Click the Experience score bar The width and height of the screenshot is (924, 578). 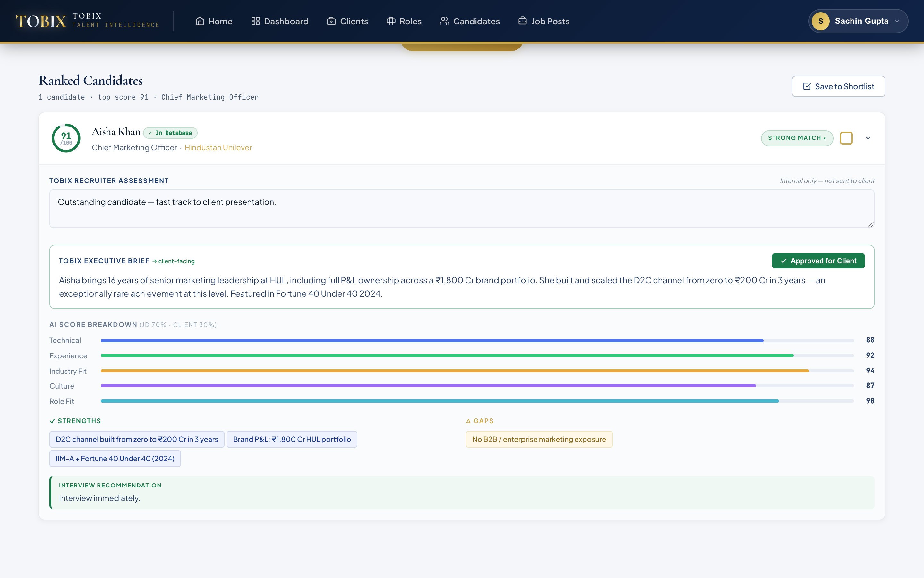[477, 355]
